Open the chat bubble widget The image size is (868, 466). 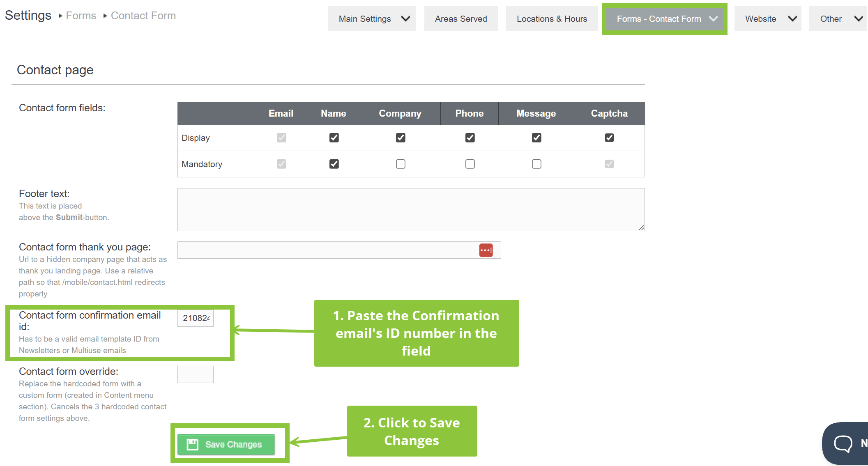pos(843,443)
